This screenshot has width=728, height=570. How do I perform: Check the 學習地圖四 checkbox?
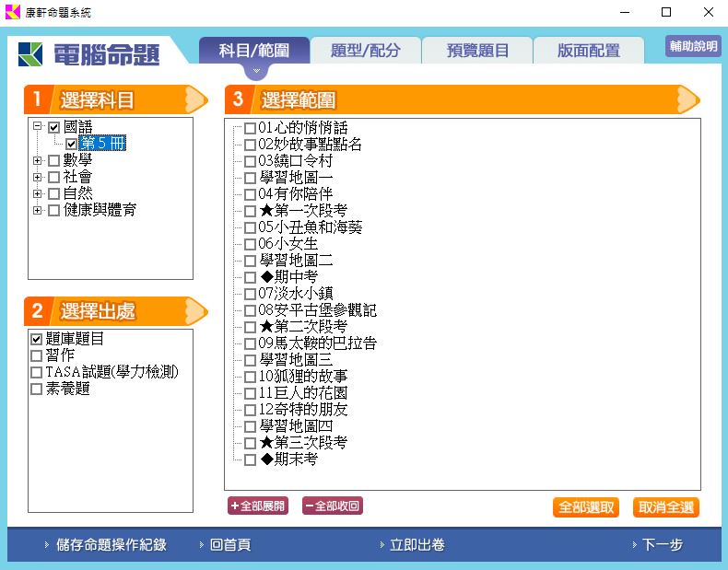[250, 426]
